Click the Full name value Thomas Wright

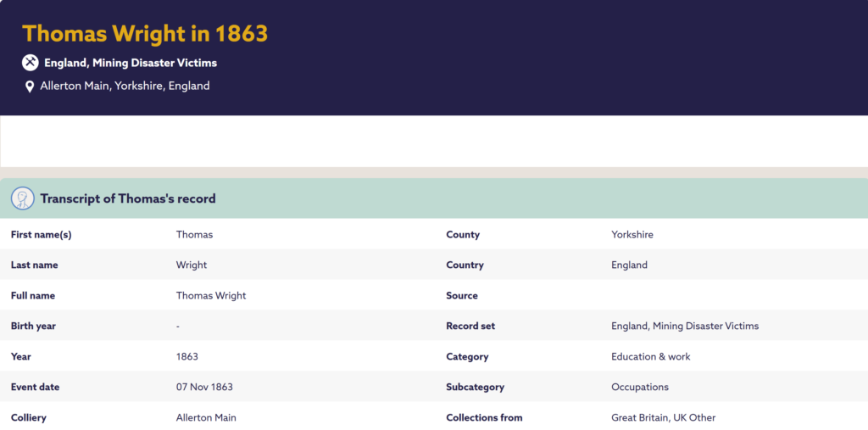pyautogui.click(x=211, y=295)
